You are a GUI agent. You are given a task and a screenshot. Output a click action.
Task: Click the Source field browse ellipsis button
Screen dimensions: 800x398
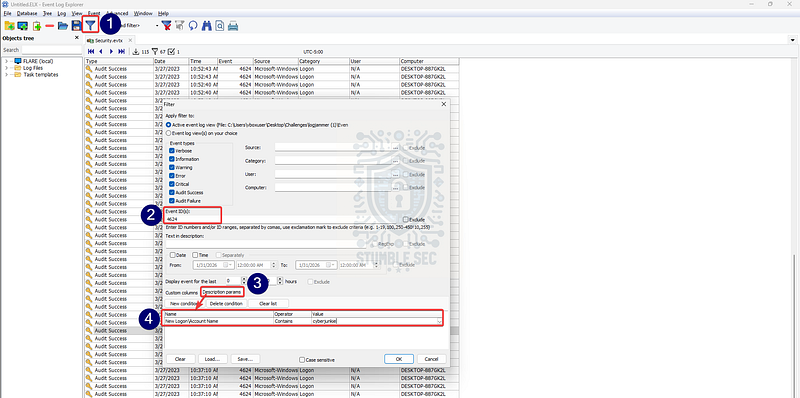(x=395, y=147)
